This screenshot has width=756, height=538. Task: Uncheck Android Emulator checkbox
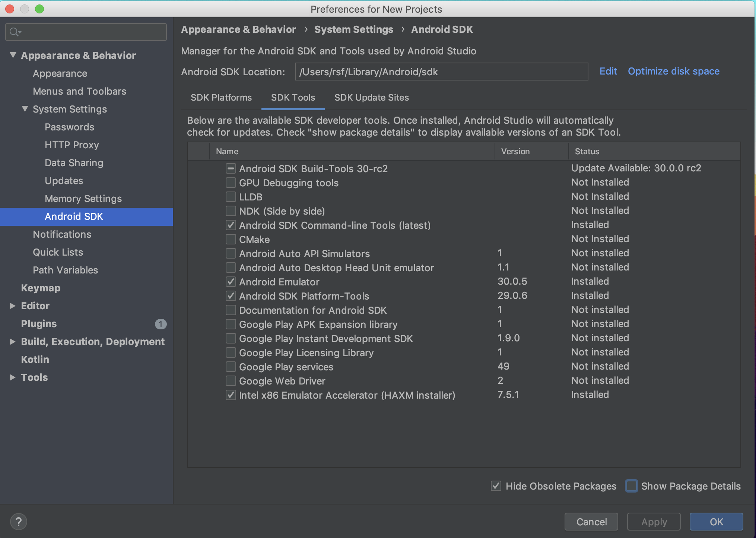tap(231, 282)
